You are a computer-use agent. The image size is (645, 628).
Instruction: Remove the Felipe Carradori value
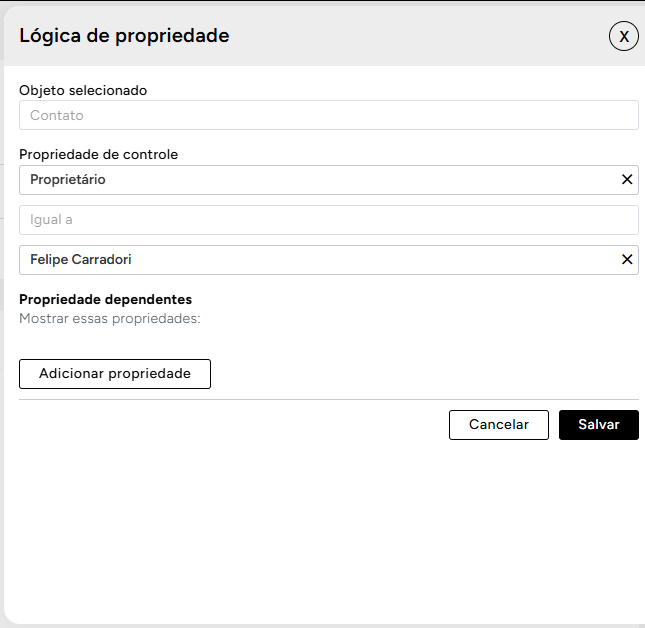coord(627,260)
